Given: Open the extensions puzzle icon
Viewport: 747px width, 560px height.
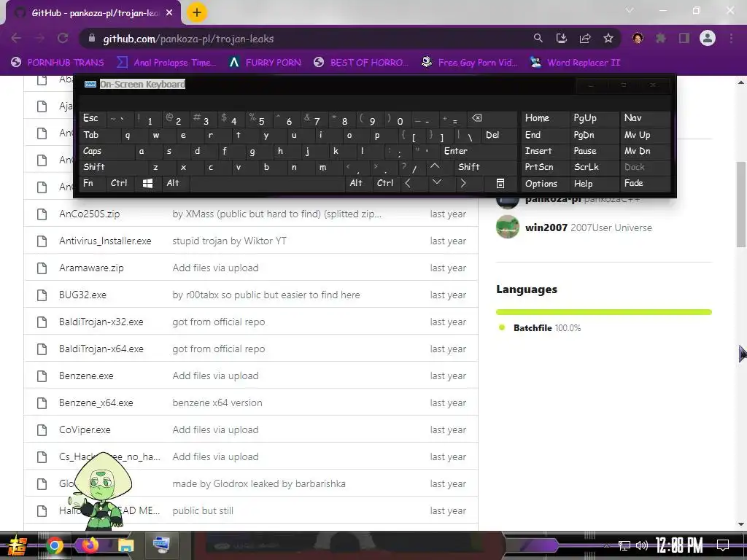Looking at the screenshot, I should point(661,39).
